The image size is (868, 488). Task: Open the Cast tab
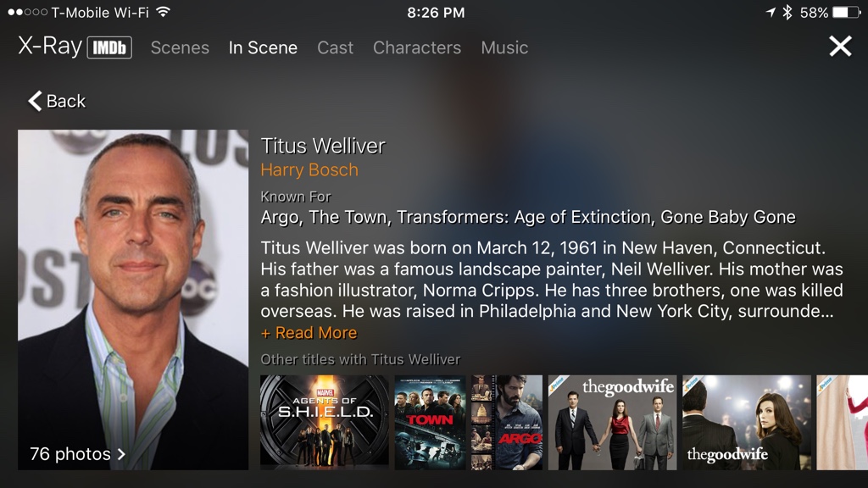coord(335,47)
